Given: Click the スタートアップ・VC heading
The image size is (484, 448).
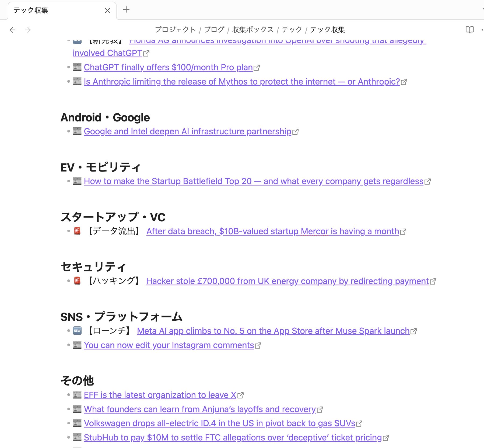Looking at the screenshot, I should click(x=113, y=217).
